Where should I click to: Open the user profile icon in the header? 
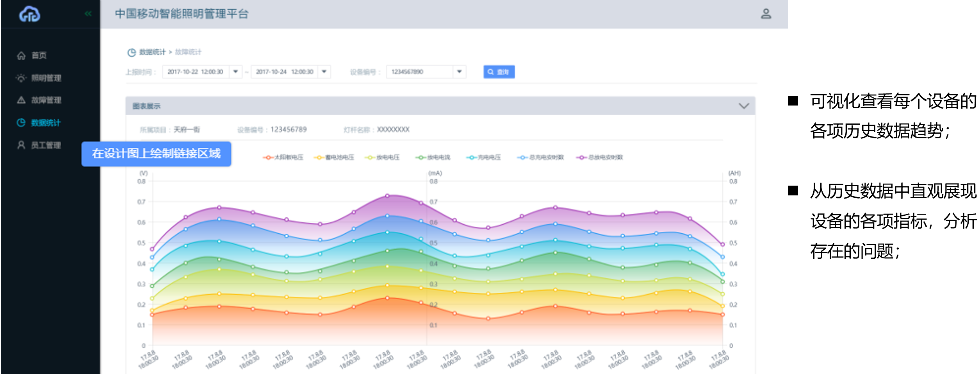pos(766,14)
